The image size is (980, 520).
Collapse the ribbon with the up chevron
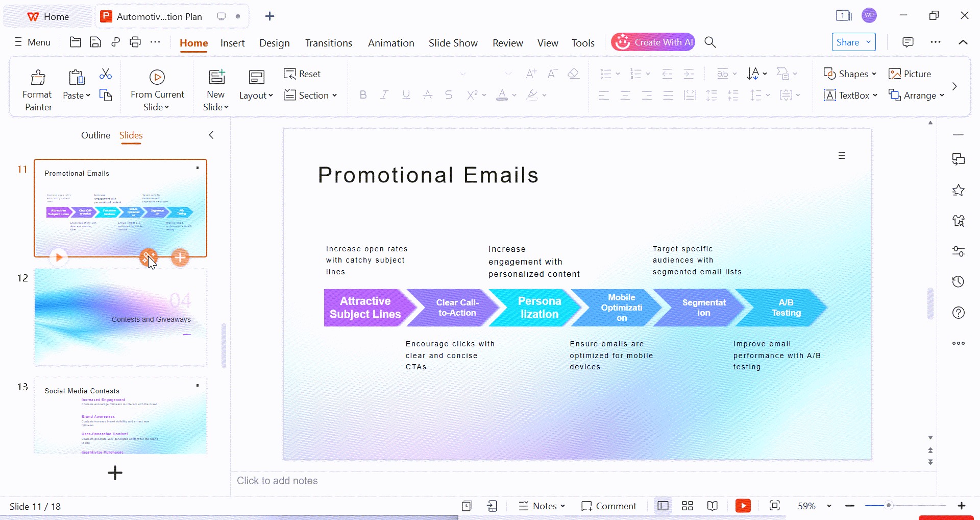pos(963,42)
